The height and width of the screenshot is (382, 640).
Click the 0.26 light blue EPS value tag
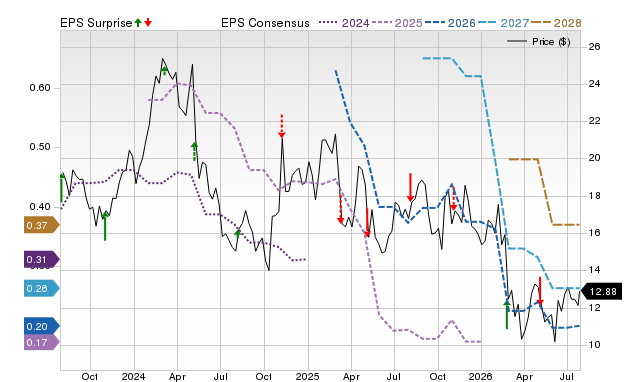(42, 289)
